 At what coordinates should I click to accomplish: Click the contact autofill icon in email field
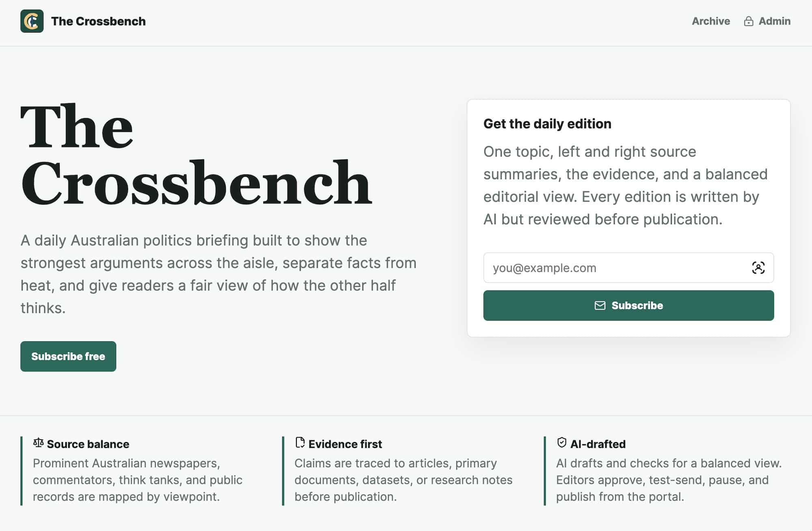click(758, 268)
